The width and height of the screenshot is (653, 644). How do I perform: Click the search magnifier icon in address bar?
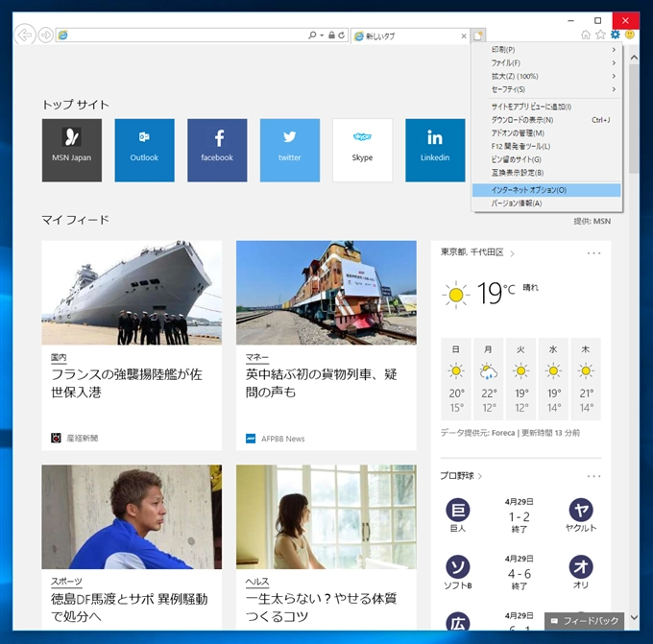(x=311, y=36)
